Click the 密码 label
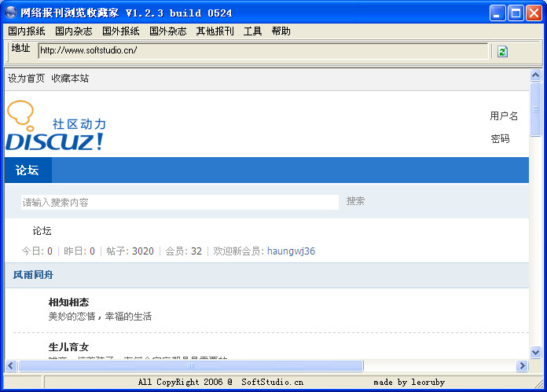Screen dimensions: 547x392 [x=500, y=139]
